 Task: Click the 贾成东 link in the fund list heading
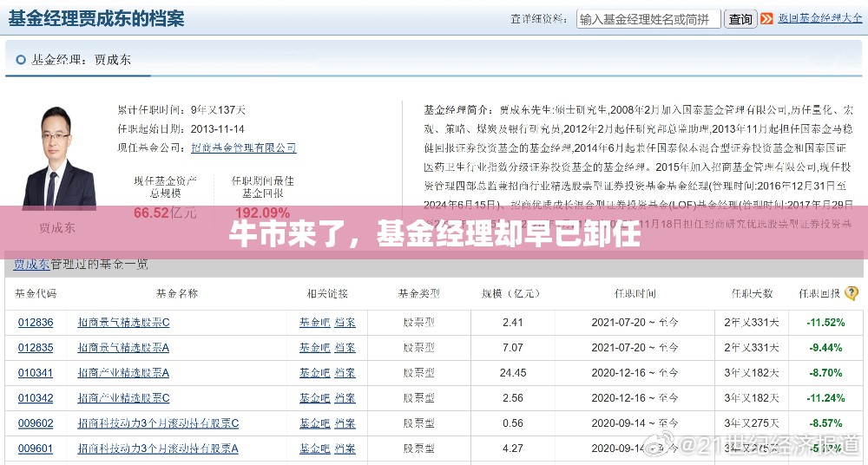click(x=31, y=265)
